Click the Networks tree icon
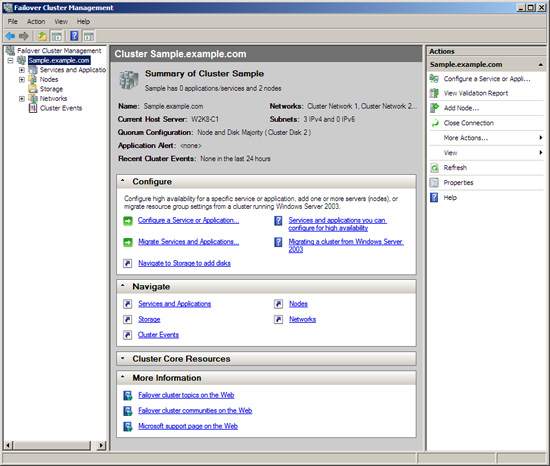This screenshot has height=466, width=550. point(33,99)
